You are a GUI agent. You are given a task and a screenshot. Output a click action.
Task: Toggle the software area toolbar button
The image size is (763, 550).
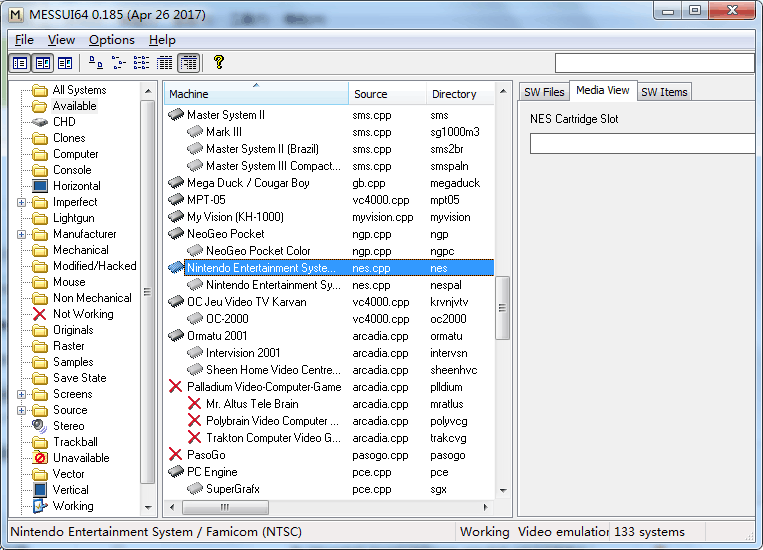click(64, 63)
